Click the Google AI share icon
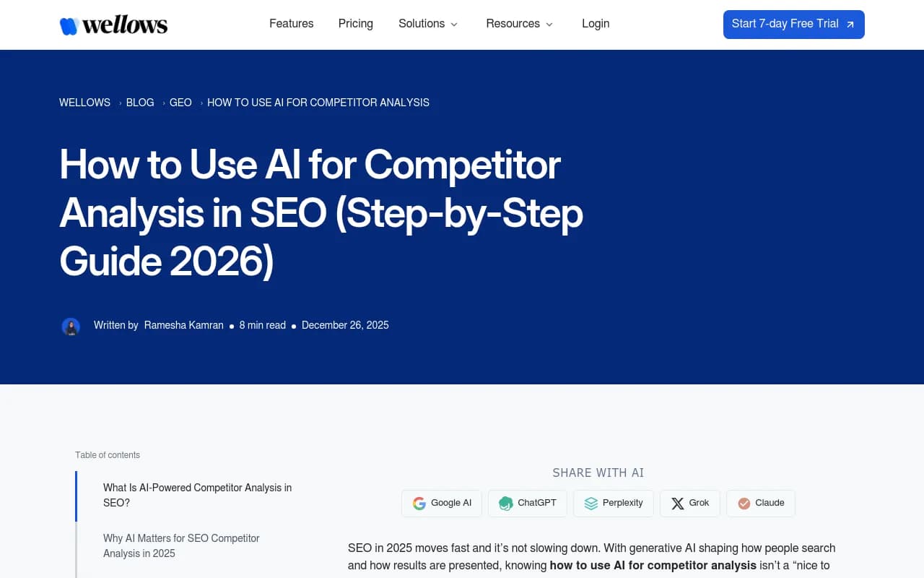Viewport: 924px width, 578px height. [x=419, y=503]
